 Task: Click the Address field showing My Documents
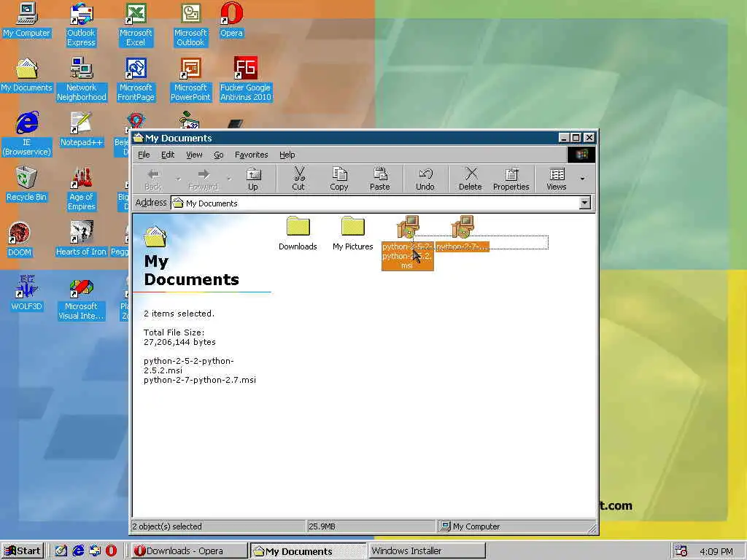[x=375, y=203]
